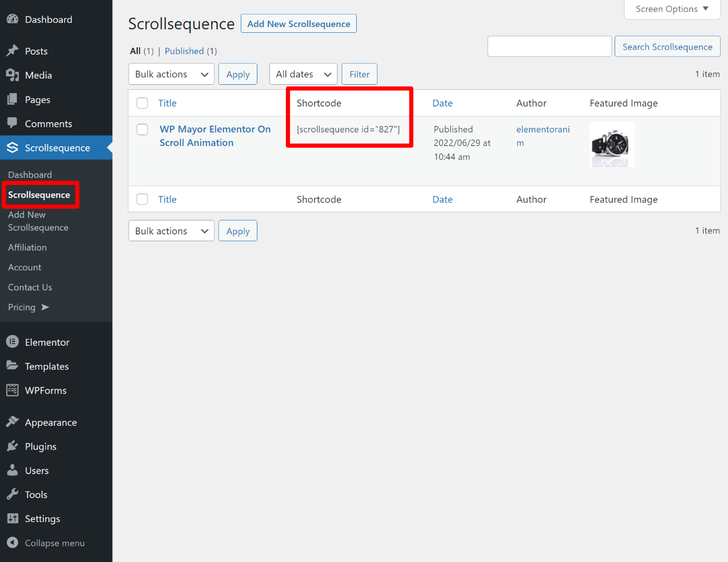Click the elementoranim author link
Screen dimensions: 728x562
coord(543,136)
